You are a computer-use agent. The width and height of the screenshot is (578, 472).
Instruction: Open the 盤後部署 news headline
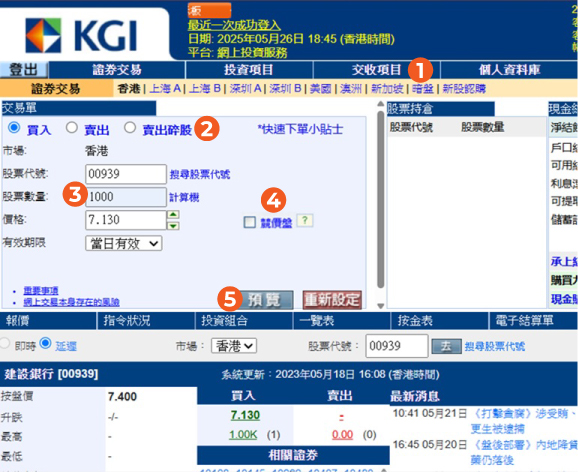coord(523,452)
